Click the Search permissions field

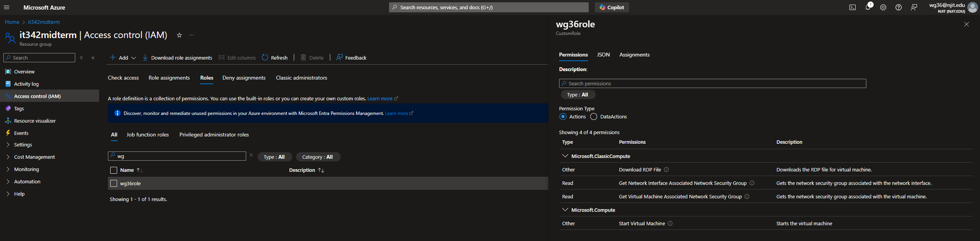point(712,83)
